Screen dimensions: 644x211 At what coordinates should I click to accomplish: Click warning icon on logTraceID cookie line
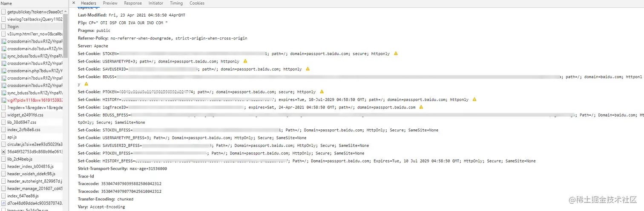(x=421, y=107)
